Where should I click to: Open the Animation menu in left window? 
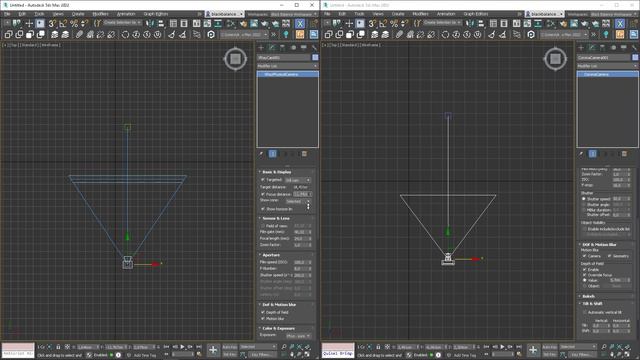(x=126, y=14)
